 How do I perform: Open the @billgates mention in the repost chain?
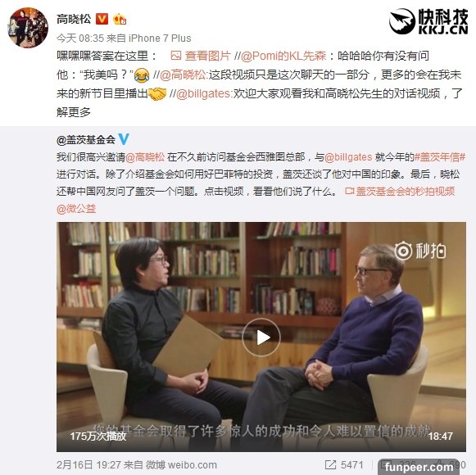point(203,93)
